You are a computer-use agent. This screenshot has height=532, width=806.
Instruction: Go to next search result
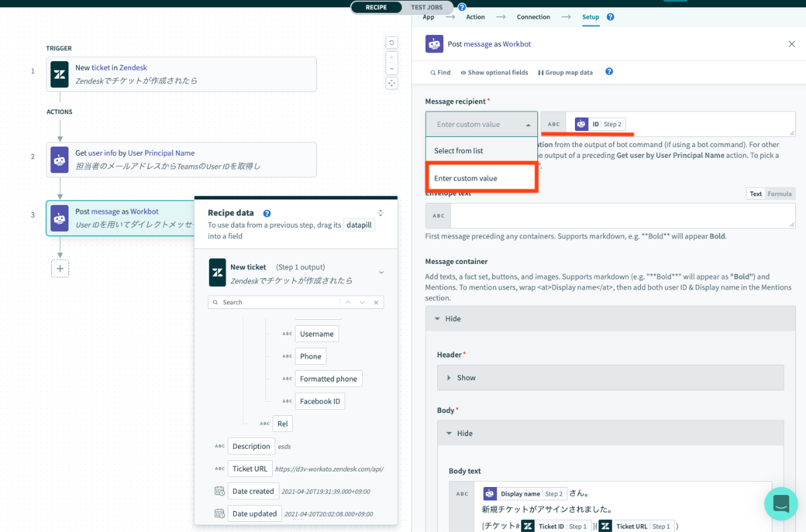362,302
